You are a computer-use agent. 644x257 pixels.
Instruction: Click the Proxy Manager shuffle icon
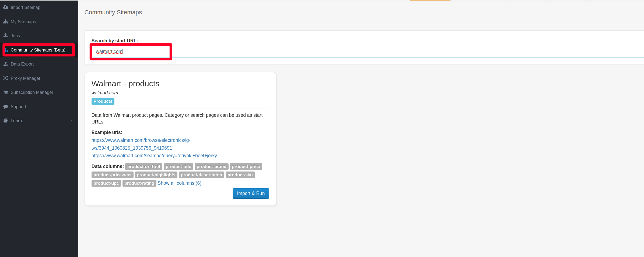(6, 78)
